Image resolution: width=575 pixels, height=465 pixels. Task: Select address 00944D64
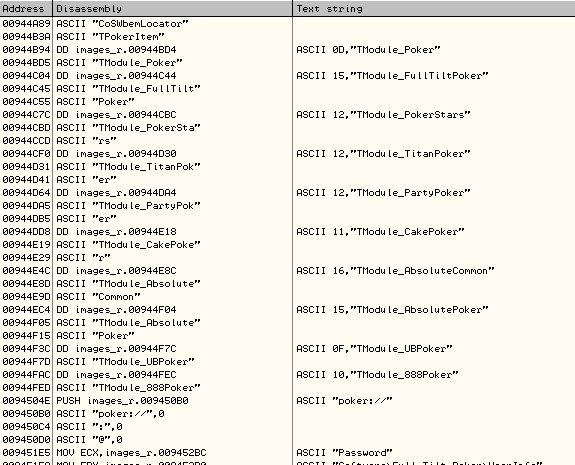pos(26,193)
